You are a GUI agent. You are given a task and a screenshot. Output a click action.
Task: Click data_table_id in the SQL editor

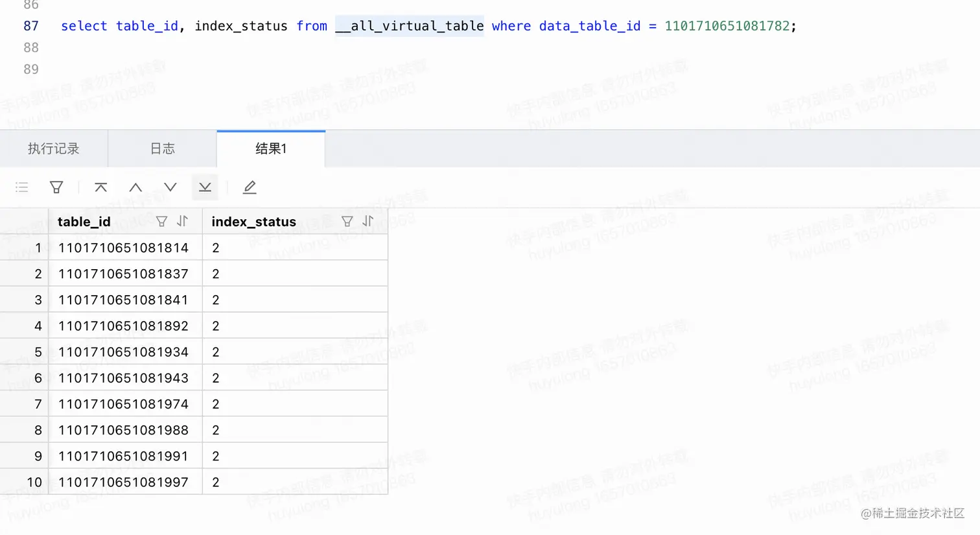[x=590, y=26]
